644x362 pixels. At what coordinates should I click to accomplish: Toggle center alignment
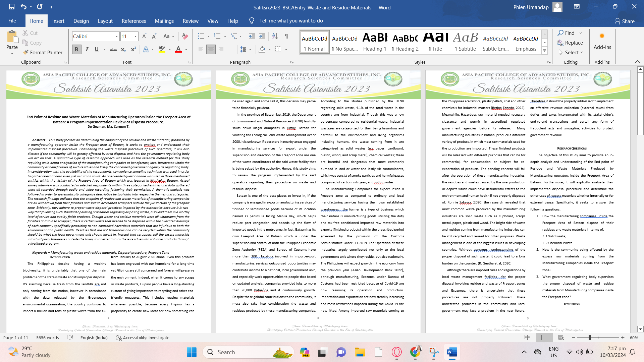pos(211,50)
